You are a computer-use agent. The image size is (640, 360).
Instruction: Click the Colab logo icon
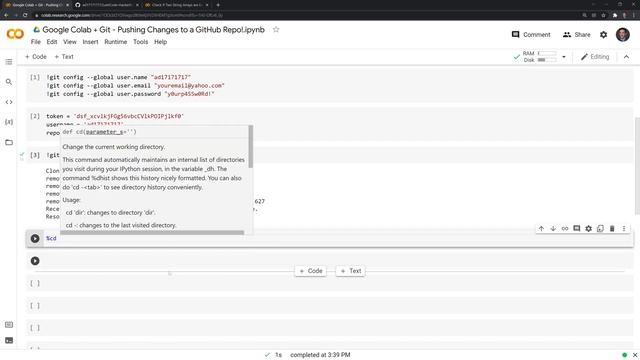click(15, 34)
